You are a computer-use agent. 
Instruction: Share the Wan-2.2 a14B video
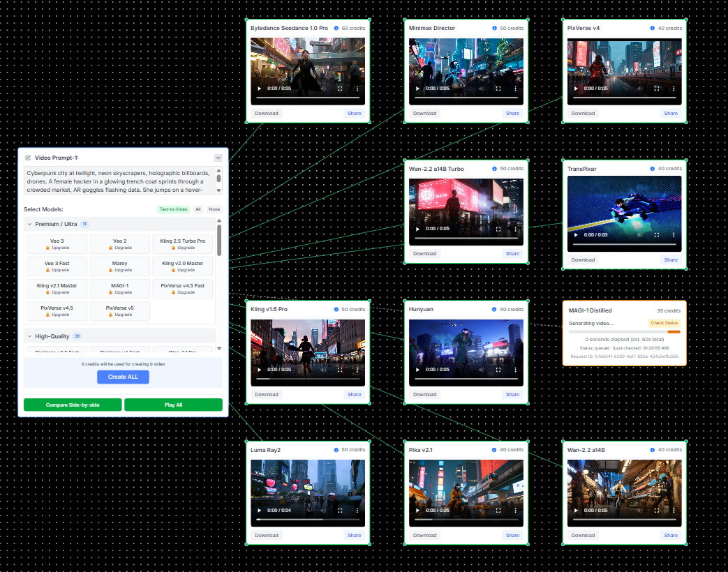click(671, 535)
